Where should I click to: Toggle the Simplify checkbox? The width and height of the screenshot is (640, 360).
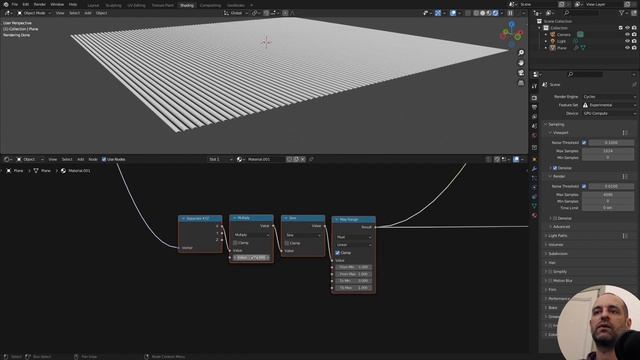click(x=550, y=271)
